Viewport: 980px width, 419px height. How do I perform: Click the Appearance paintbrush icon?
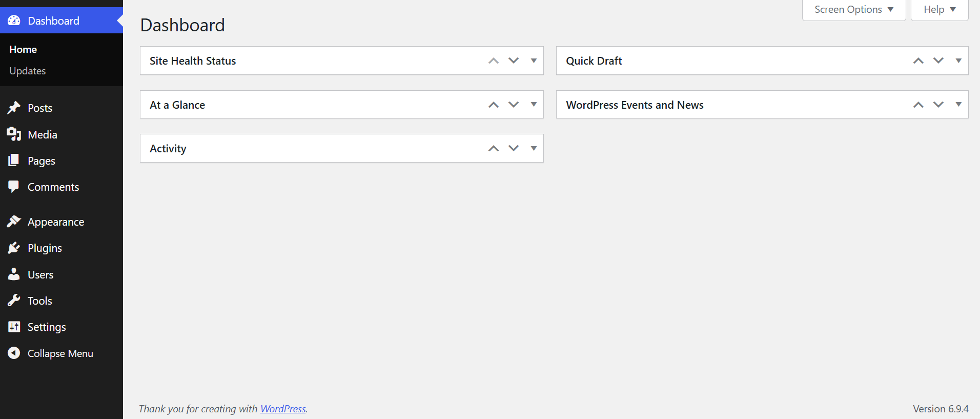(x=14, y=222)
